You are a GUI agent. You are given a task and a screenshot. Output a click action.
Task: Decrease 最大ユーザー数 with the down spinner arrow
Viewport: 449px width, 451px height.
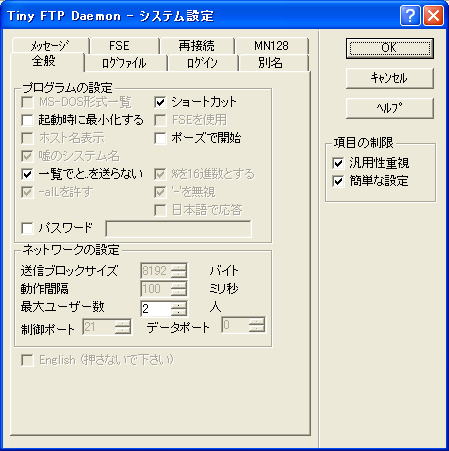coord(179,312)
